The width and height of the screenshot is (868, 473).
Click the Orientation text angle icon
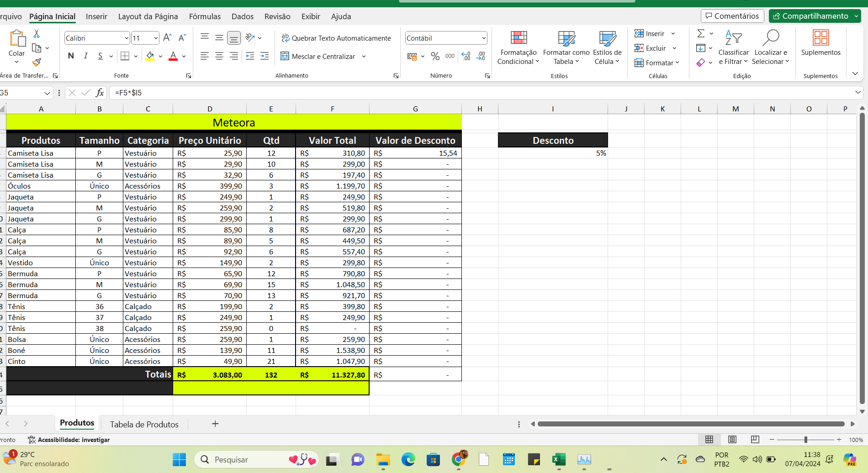249,37
